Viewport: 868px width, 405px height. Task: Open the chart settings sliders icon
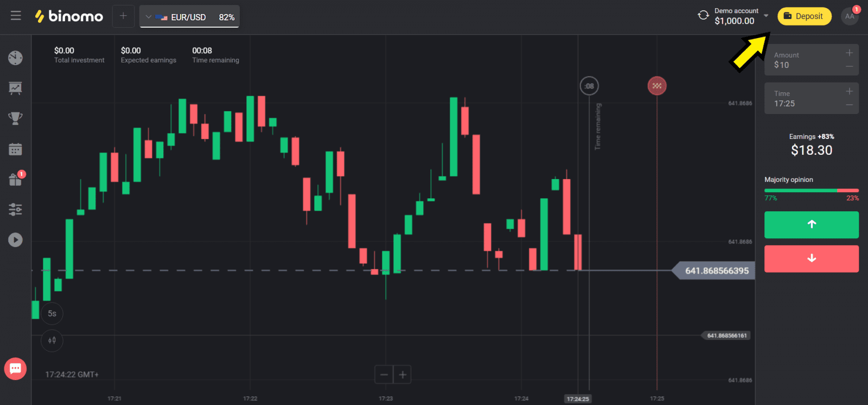click(x=15, y=210)
